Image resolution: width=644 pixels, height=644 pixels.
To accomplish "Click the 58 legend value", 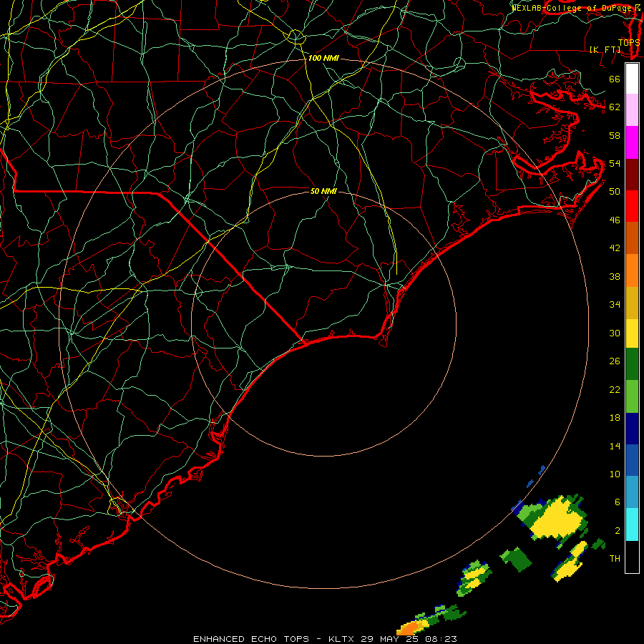I will pos(615,135).
